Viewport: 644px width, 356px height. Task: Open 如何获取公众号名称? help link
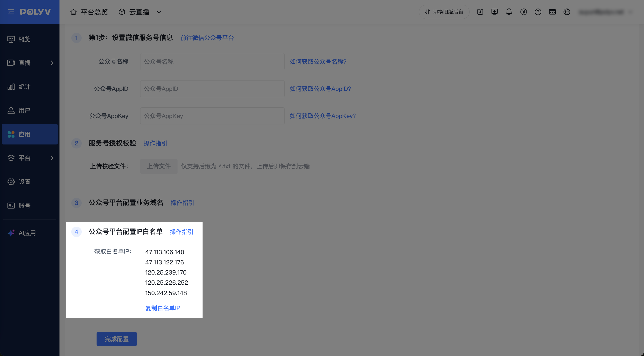(x=318, y=62)
